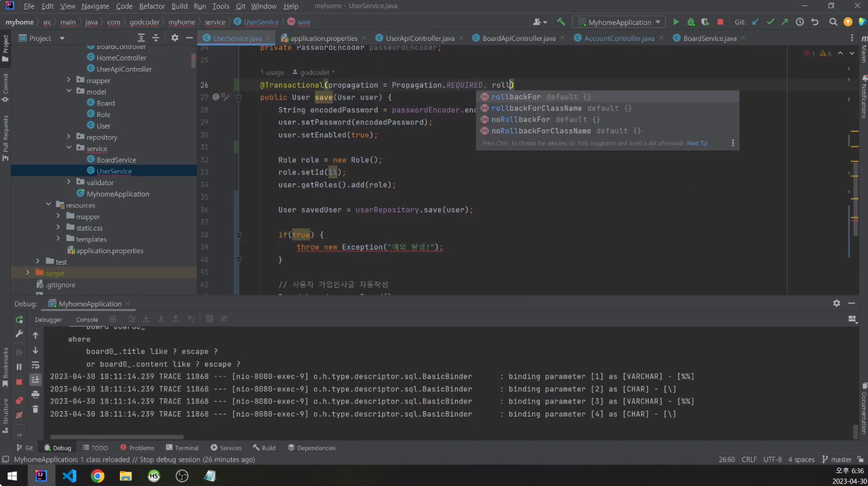
Task: Print the console output
Action: point(35,394)
